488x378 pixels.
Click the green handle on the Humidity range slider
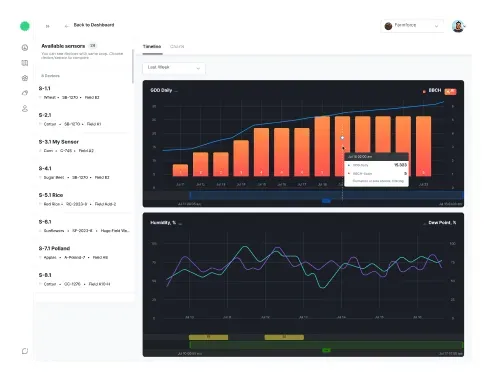pyautogui.click(x=326, y=350)
